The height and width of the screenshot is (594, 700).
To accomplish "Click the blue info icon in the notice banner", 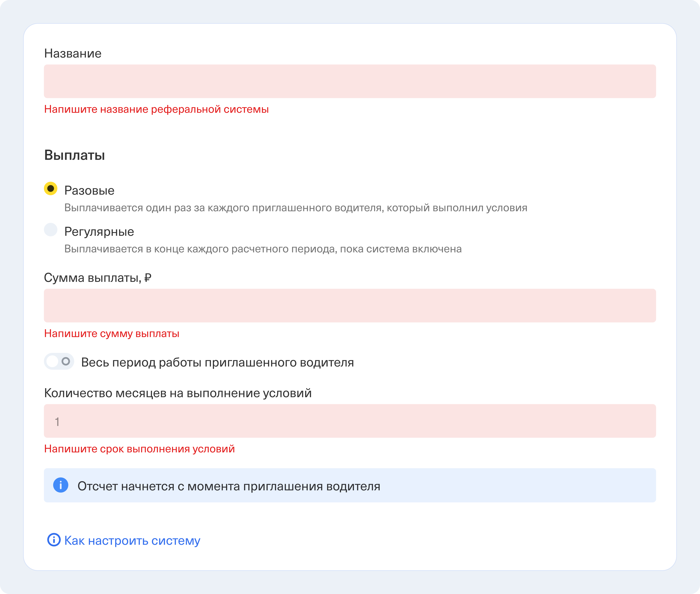I will tap(61, 485).
